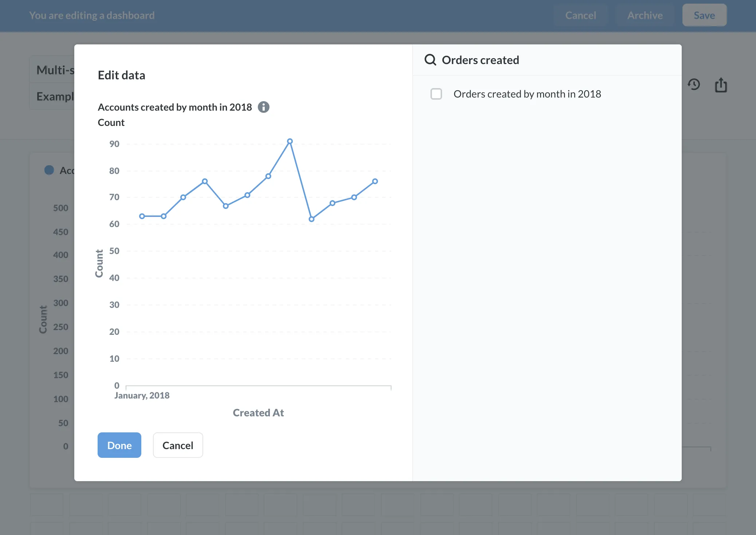Click the search magnifier icon
The image size is (756, 535).
430,60
